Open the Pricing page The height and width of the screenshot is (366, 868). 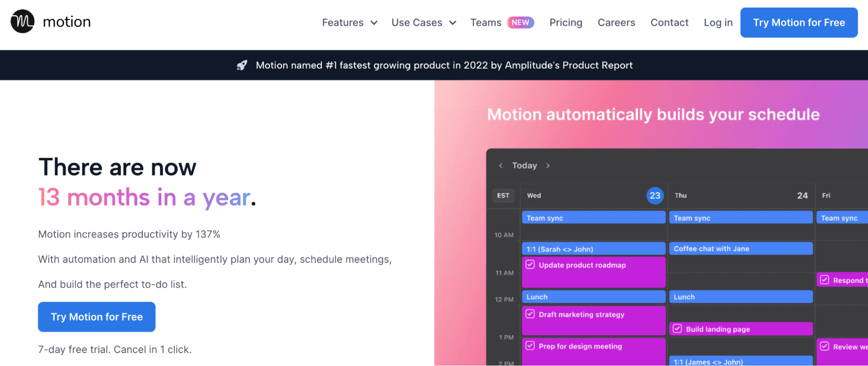click(566, 23)
